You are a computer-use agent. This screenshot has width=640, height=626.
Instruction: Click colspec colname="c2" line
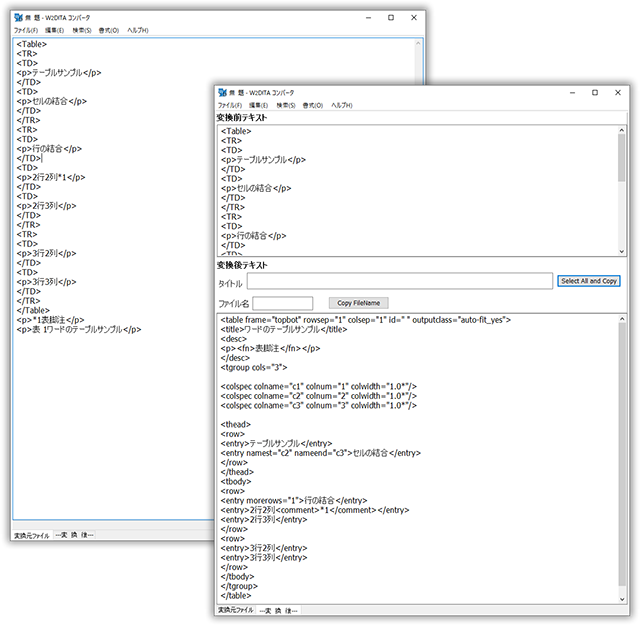319,396
